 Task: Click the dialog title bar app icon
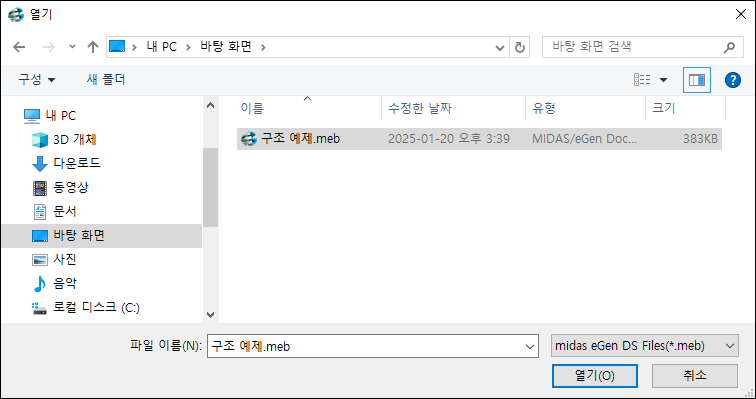[x=16, y=15]
